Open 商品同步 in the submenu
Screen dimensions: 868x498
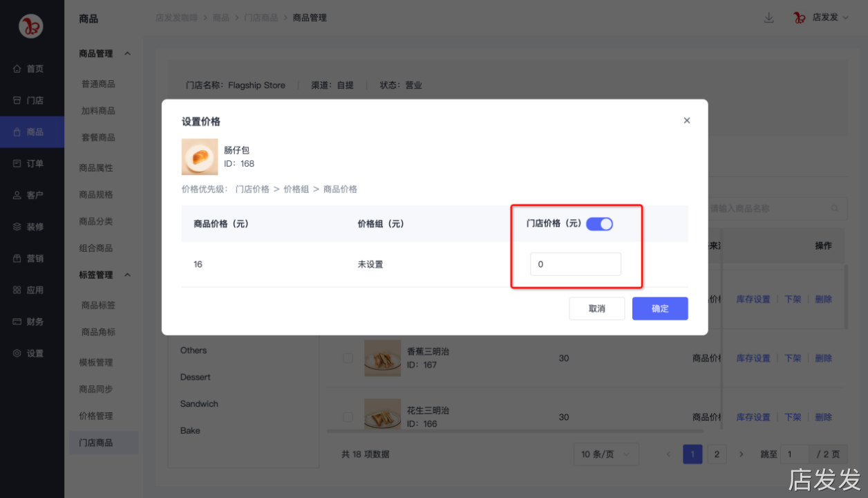pos(96,389)
